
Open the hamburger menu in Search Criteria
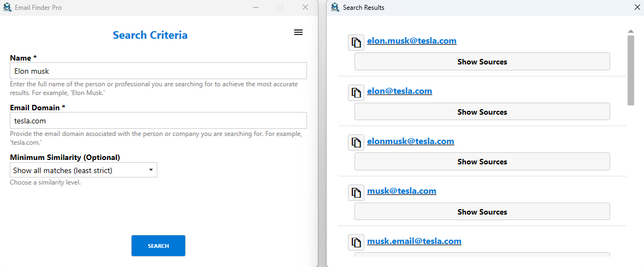(299, 32)
